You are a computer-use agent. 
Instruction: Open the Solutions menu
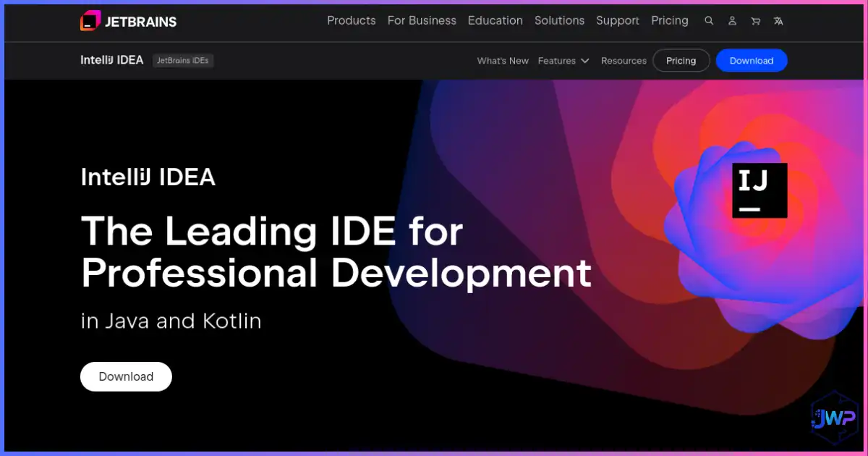[x=559, y=20]
